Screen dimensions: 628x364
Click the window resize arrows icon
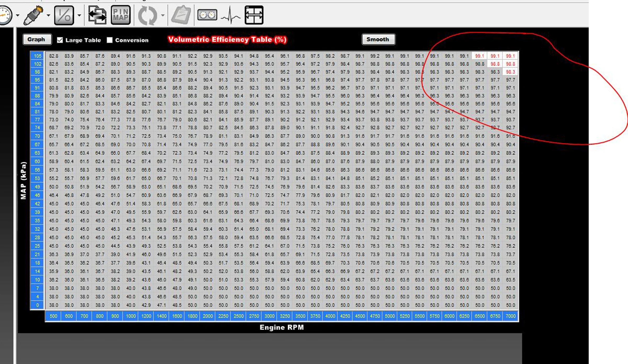tap(254, 15)
